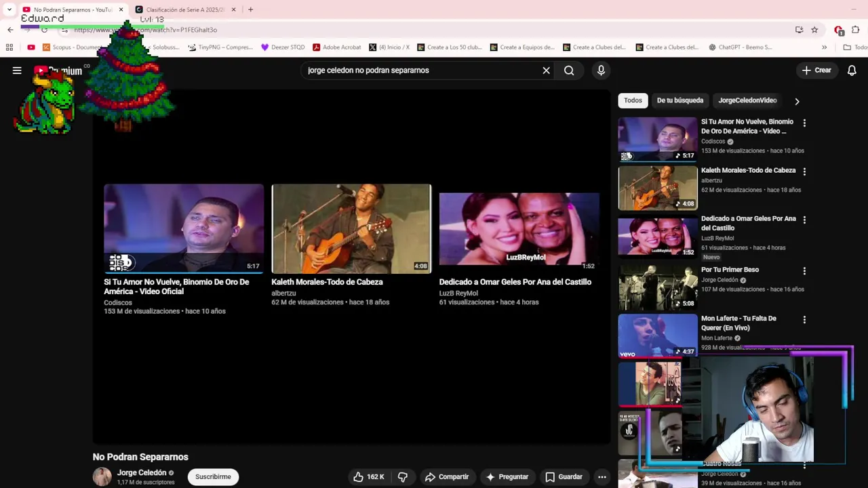Open the notifications bell
This screenshot has width=868, height=488.
click(x=852, y=70)
